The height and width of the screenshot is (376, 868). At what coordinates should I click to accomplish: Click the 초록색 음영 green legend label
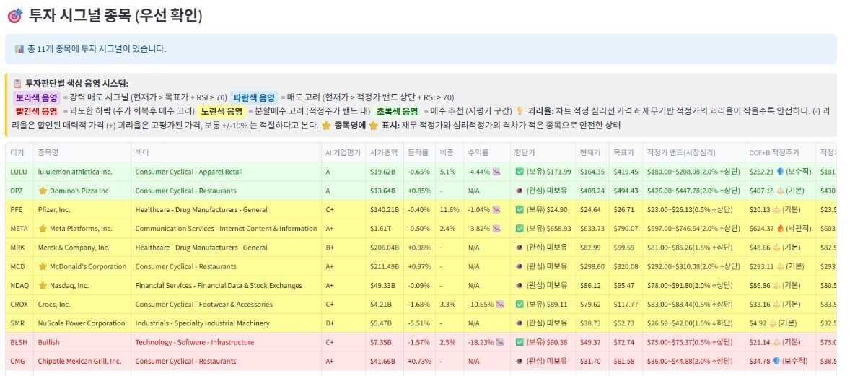(x=397, y=111)
